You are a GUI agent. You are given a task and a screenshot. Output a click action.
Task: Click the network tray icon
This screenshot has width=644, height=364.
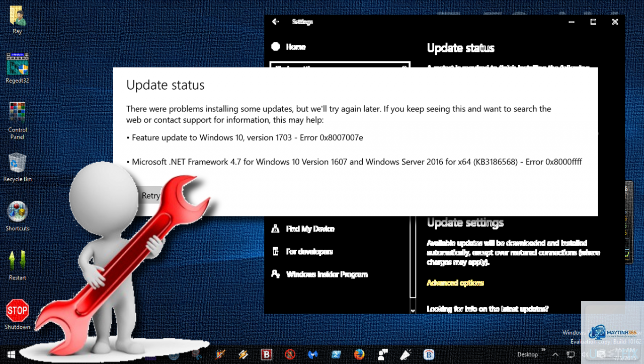point(570,354)
